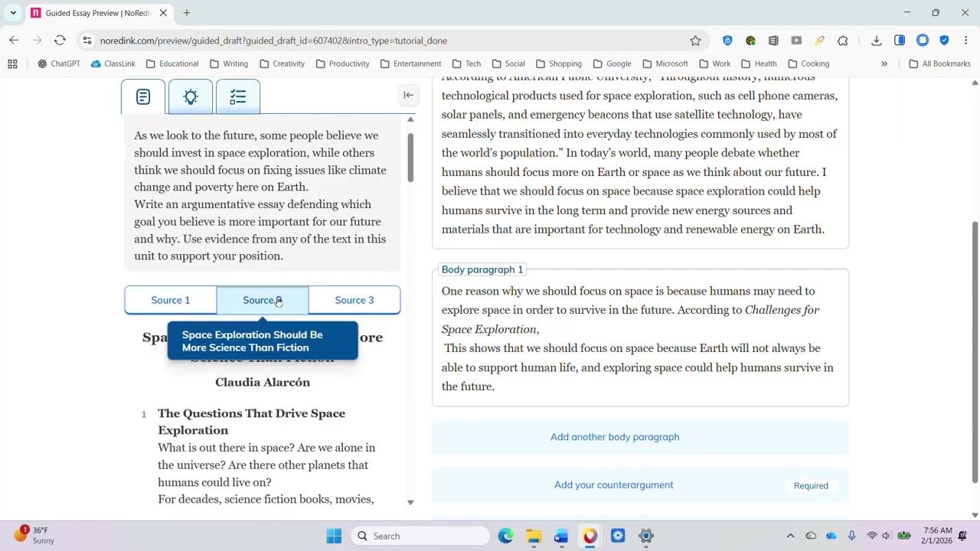Close the Guided Essay Preview tab
This screenshot has height=551, width=980.
click(164, 13)
